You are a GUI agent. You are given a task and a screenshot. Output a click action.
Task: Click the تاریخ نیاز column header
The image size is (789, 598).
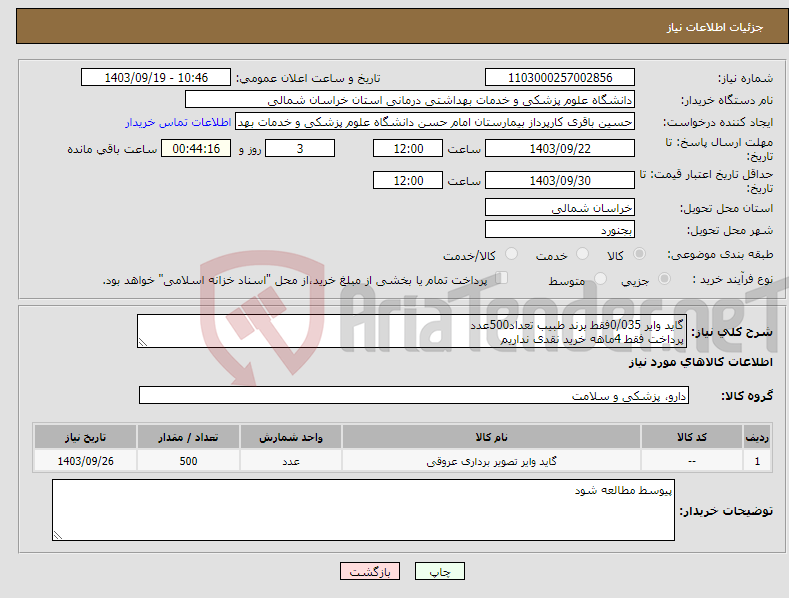point(86,437)
